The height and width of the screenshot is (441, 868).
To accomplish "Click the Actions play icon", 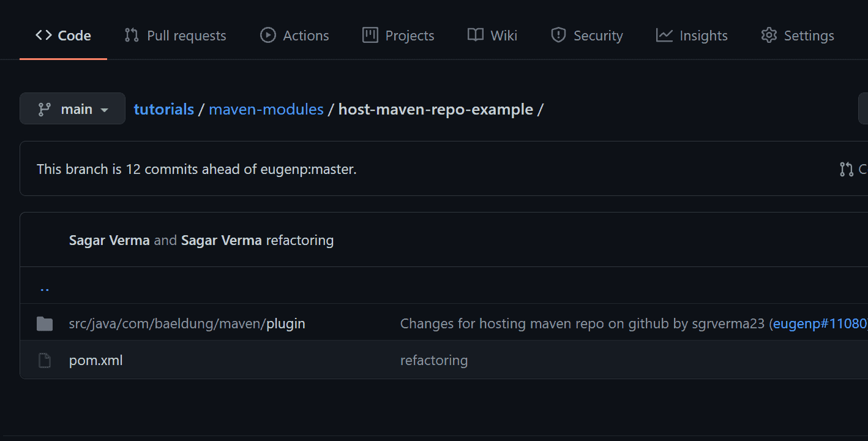I will click(268, 35).
